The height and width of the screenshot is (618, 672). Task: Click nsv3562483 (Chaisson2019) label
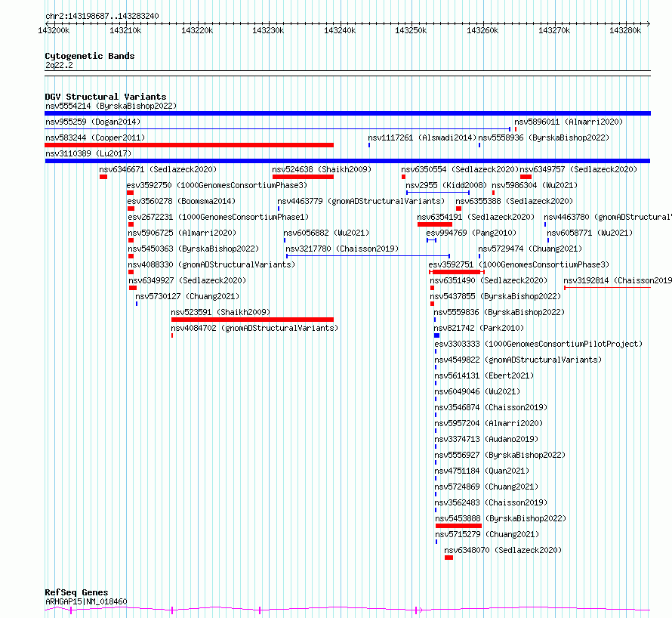(x=491, y=502)
